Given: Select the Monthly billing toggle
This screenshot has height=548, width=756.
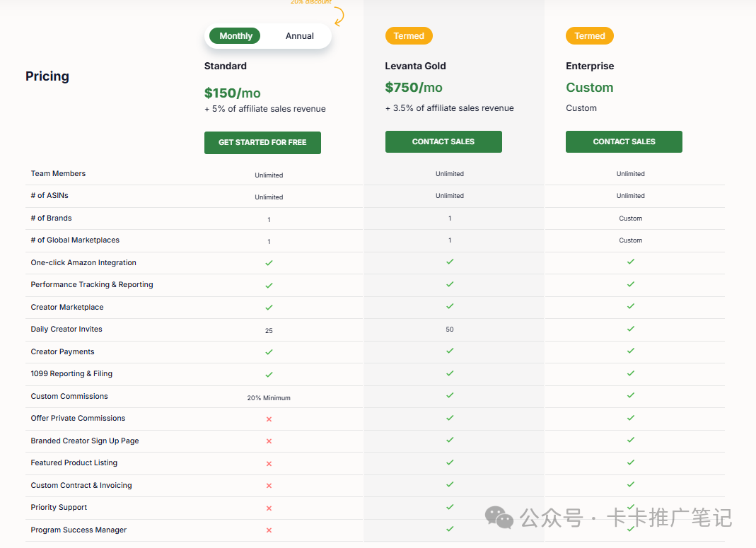Looking at the screenshot, I should [235, 36].
